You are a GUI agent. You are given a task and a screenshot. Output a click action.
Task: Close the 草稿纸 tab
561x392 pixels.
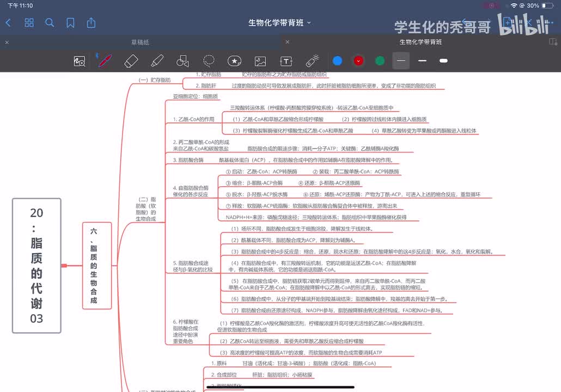click(x=7, y=42)
